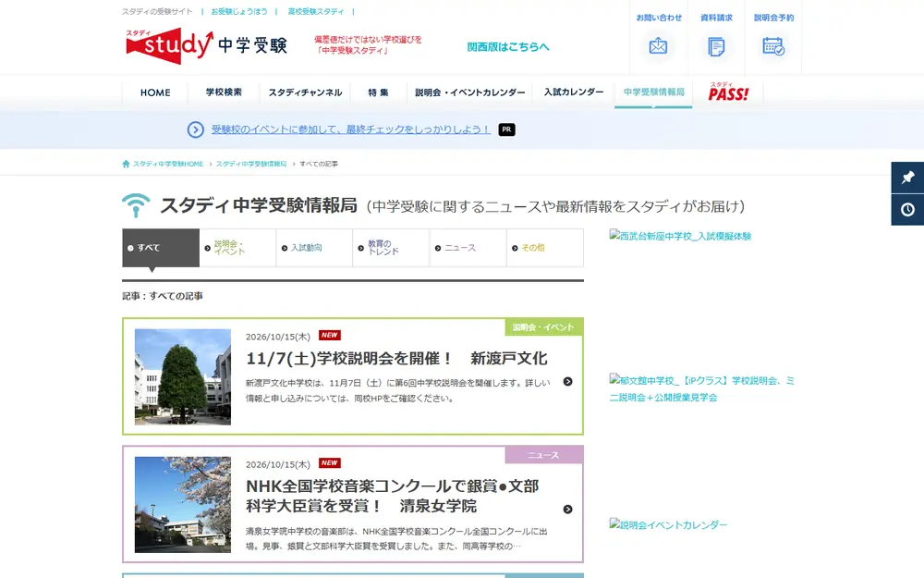Screen dimensions: 924x578
Task: Open the 説明会予約 calendar icon
Action: (773, 46)
